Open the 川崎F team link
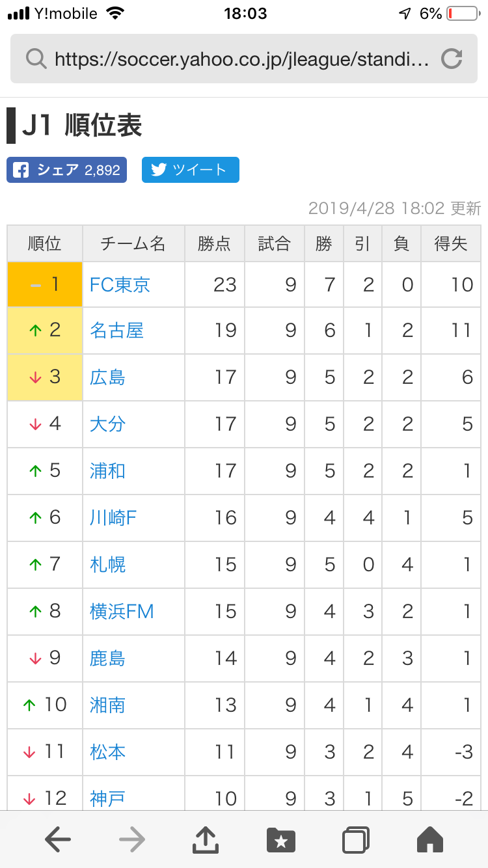488x868 pixels. tap(113, 517)
